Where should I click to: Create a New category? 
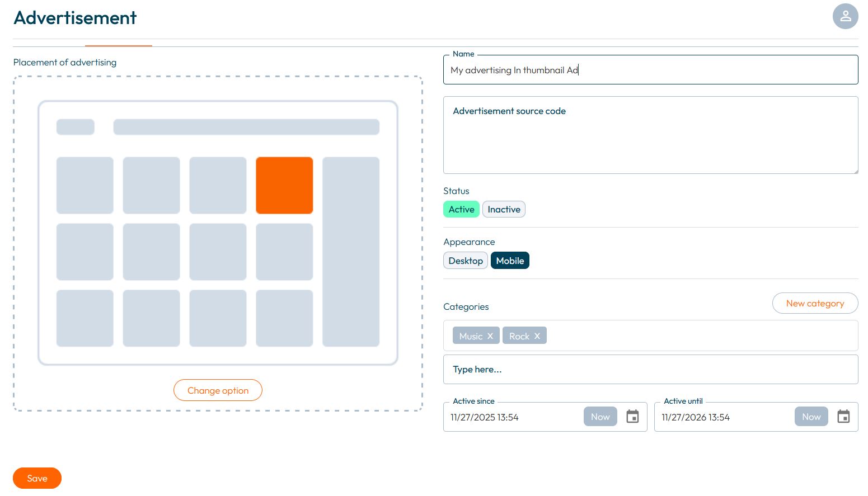(815, 303)
